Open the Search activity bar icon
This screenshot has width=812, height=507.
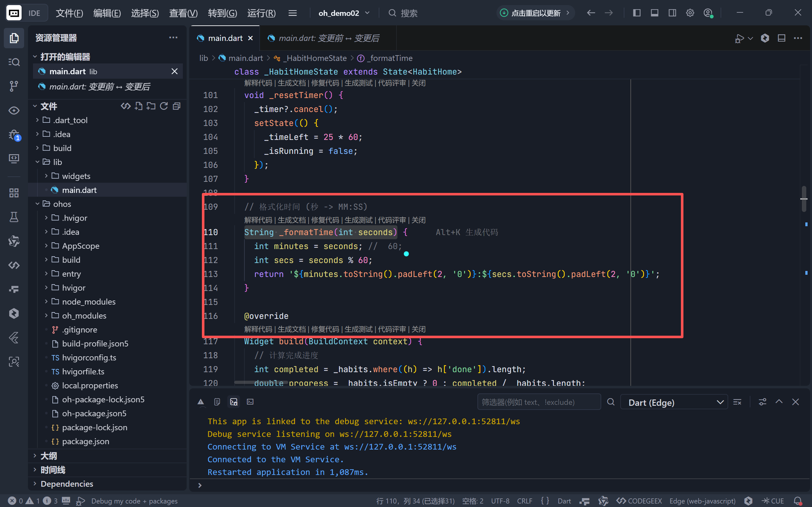[x=14, y=62]
